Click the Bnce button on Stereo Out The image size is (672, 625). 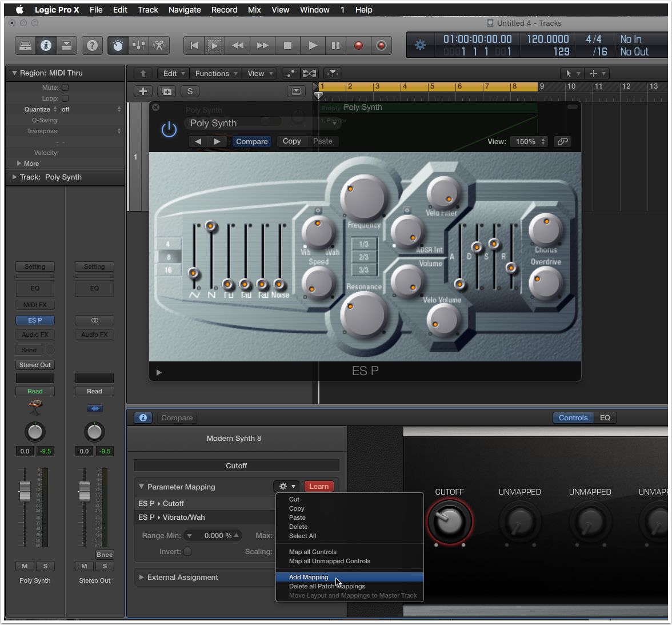(x=105, y=555)
